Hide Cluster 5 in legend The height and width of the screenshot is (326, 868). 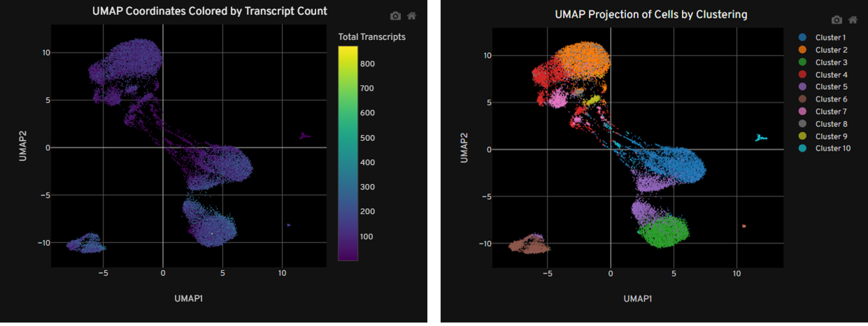pos(831,87)
